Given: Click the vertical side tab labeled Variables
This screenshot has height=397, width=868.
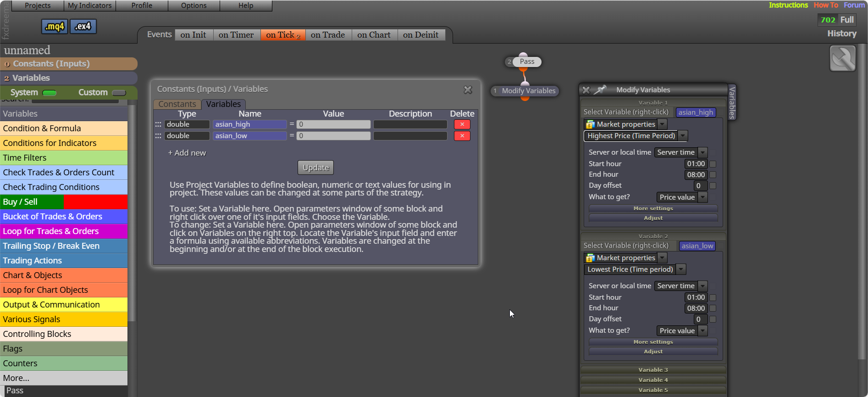Looking at the screenshot, I should click(x=732, y=102).
